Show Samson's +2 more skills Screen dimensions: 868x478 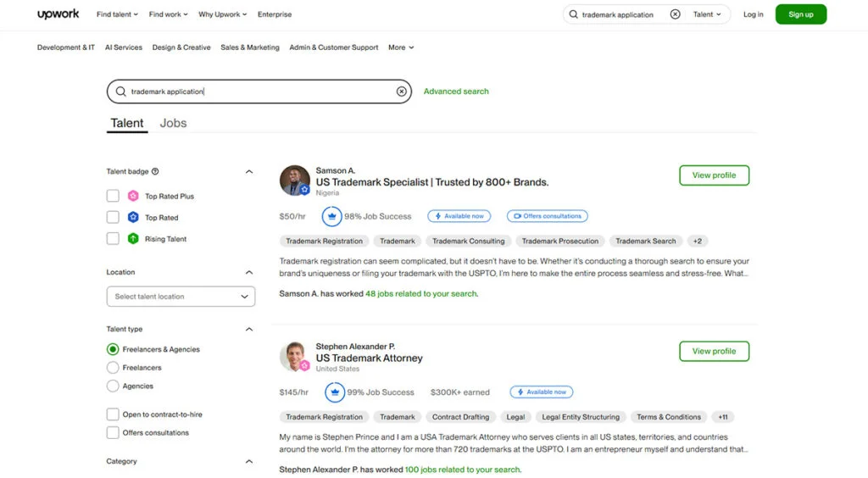(698, 242)
